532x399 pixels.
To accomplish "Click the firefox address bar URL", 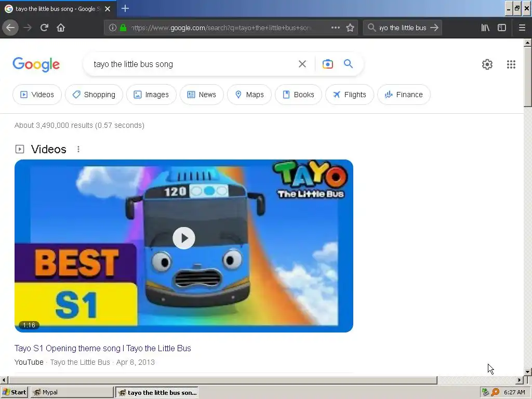I will [x=220, y=28].
